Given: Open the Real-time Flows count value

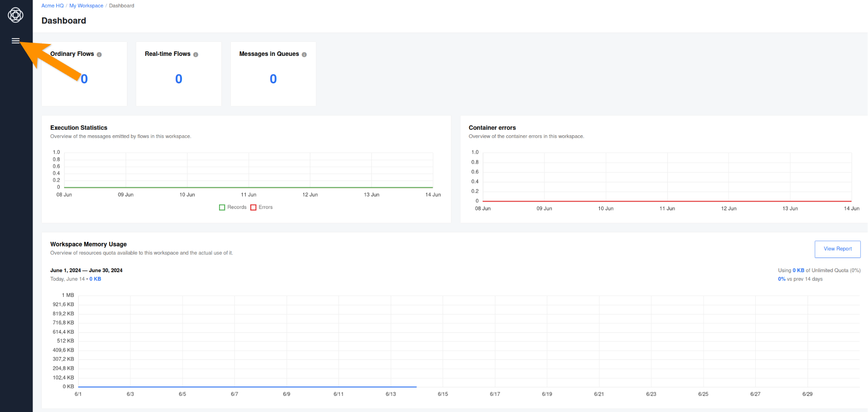Looking at the screenshot, I should click(179, 79).
